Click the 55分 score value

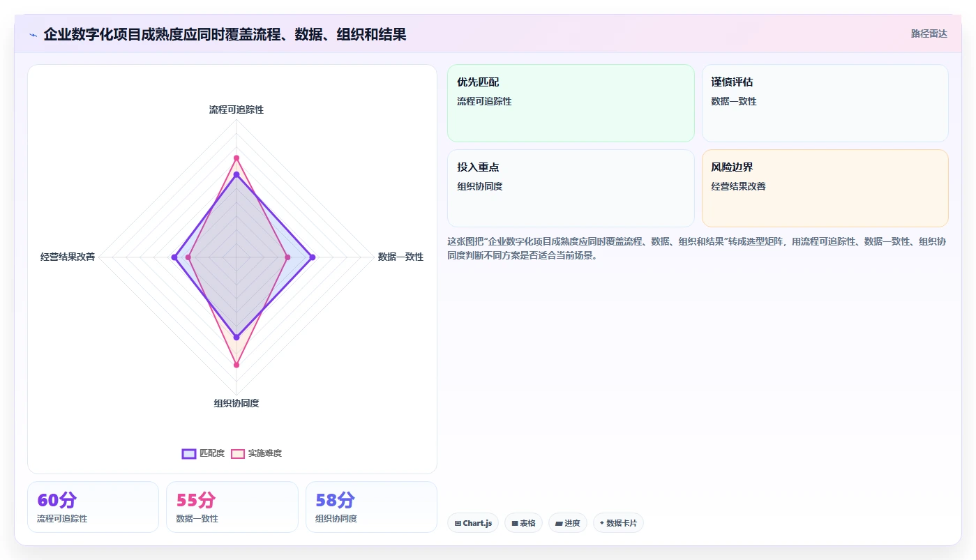[x=196, y=500]
